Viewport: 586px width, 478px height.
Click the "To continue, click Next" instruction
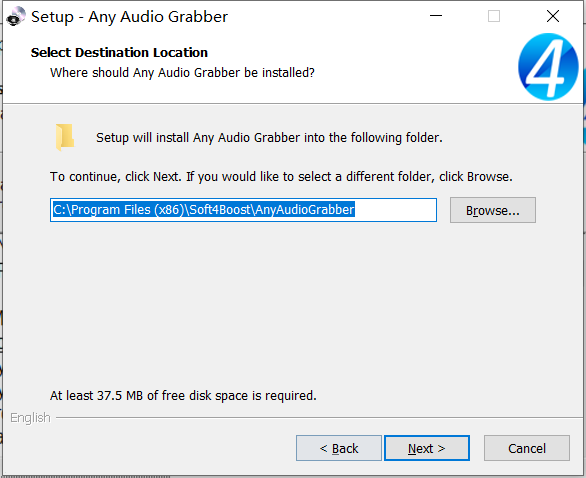coord(281,177)
